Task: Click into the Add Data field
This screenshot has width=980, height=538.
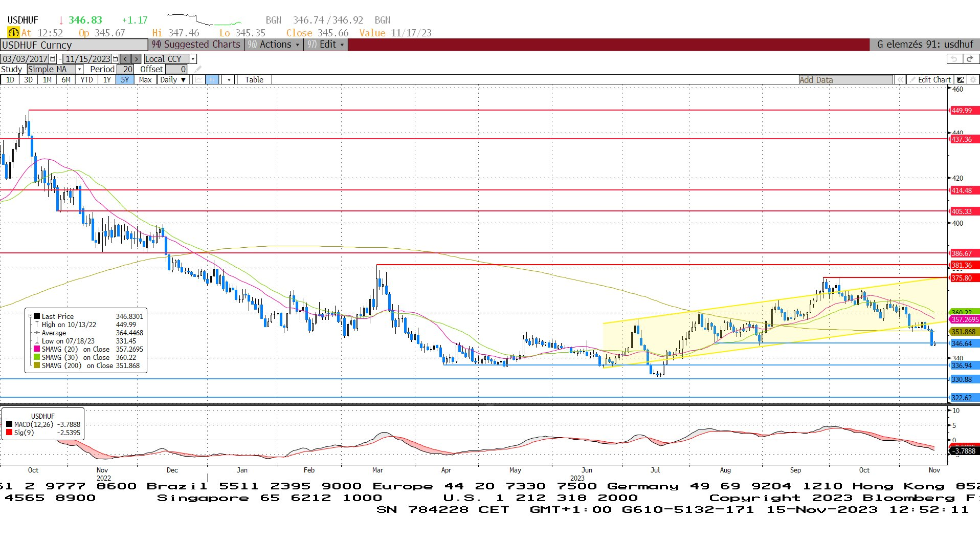Action: [x=845, y=80]
